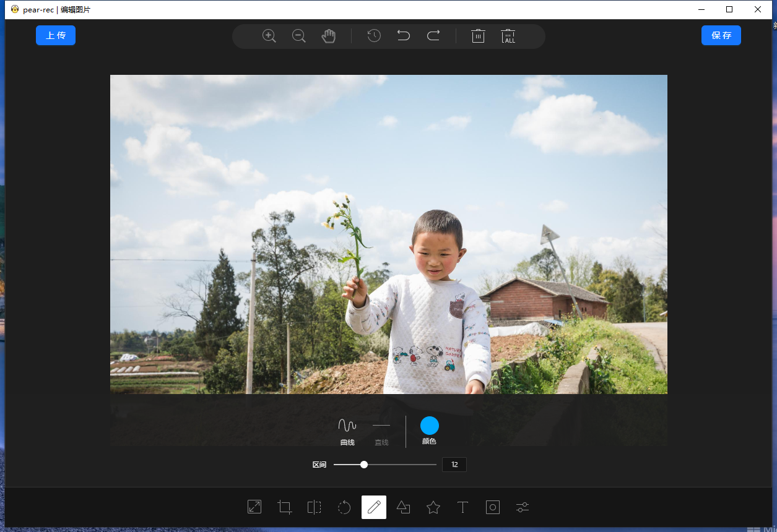Select the rotate tool
The width and height of the screenshot is (777, 532).
(344, 507)
